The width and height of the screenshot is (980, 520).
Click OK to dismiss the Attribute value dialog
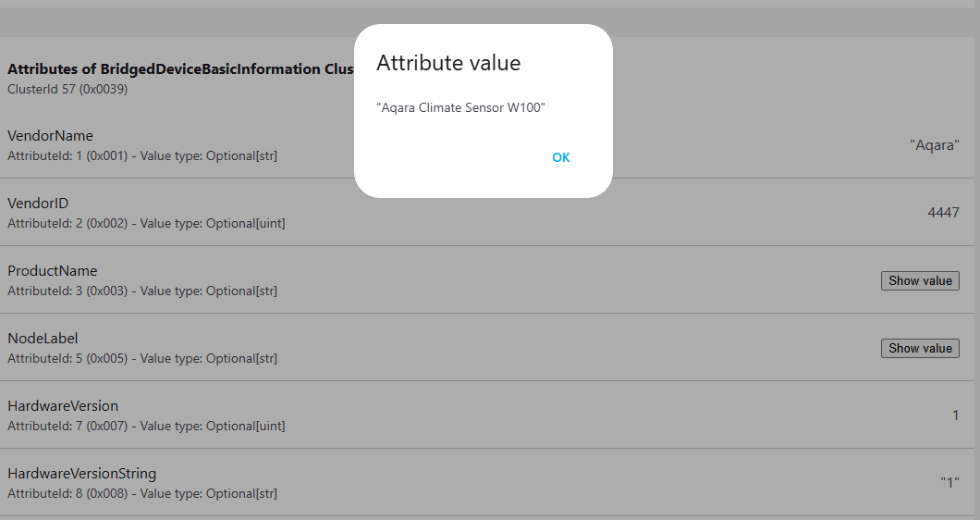561,157
